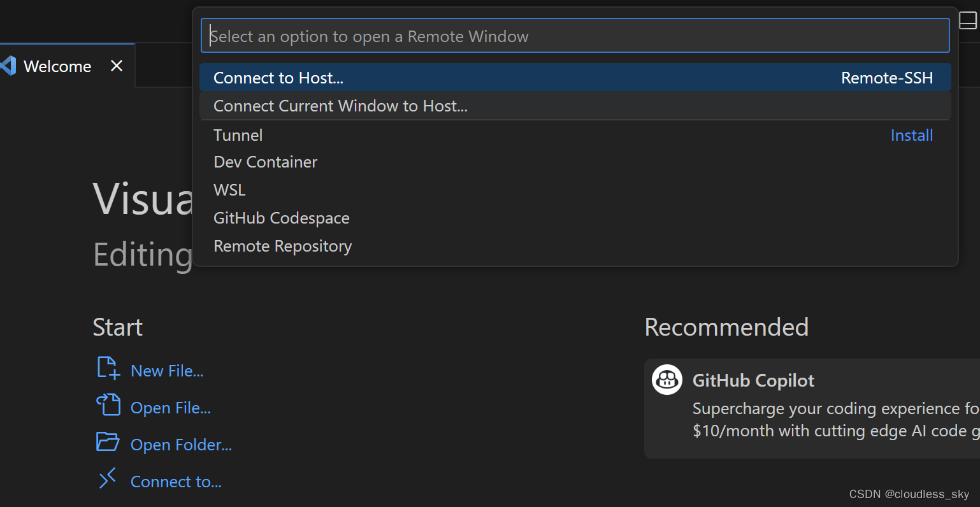Screen dimensions: 980x507
Task: Click the Copilot description text starting with Supercharge
Action: point(836,420)
